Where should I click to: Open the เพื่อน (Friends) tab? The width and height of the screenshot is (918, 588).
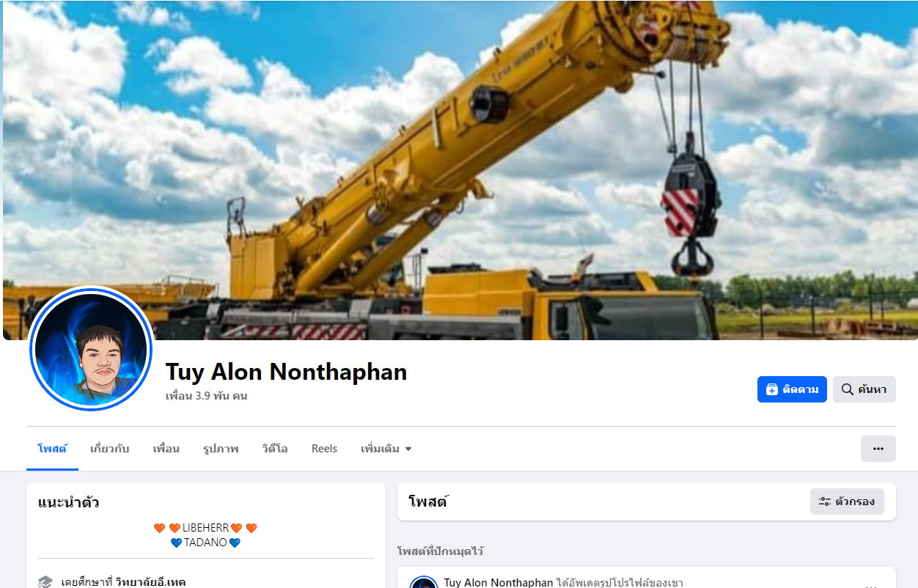166,449
